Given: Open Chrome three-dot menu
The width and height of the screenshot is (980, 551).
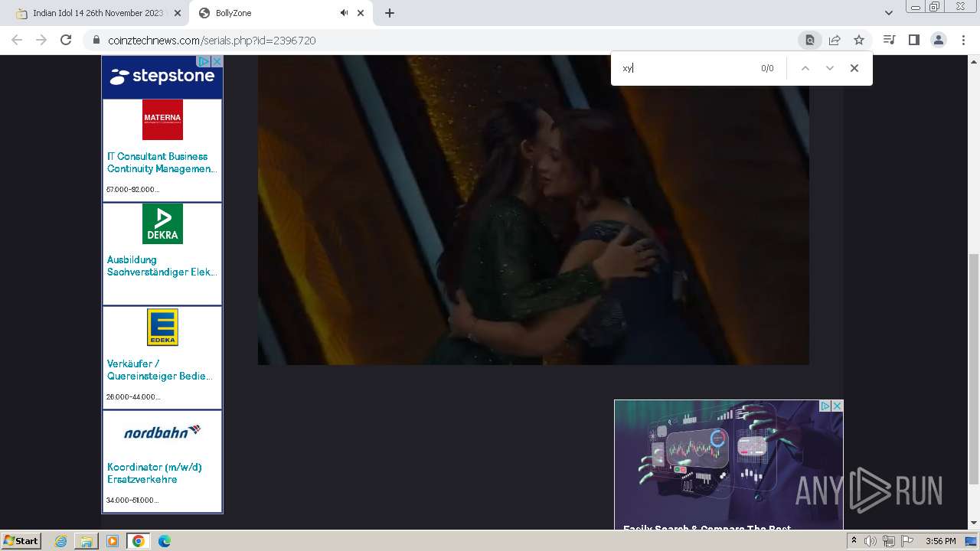Looking at the screenshot, I should 963,40.
